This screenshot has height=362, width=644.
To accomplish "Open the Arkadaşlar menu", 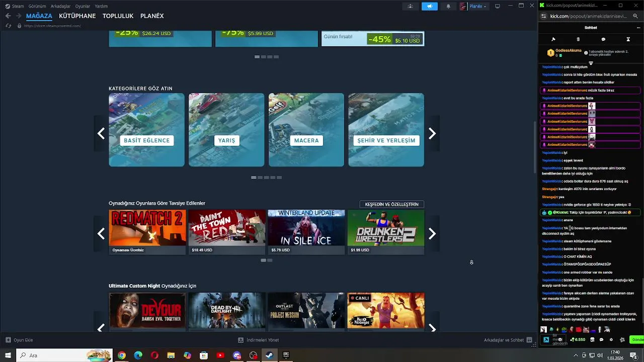I will pos(61,6).
